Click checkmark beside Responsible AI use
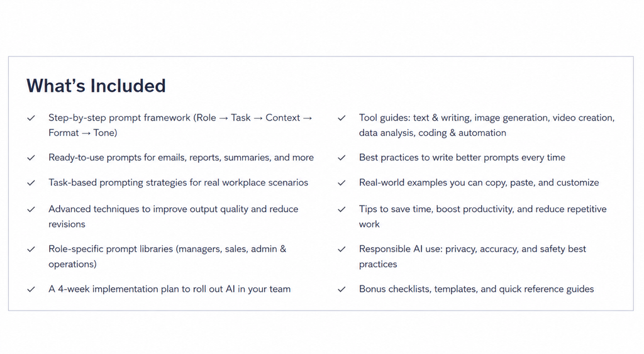Viewport: 644px width, 354px height. [x=341, y=249]
